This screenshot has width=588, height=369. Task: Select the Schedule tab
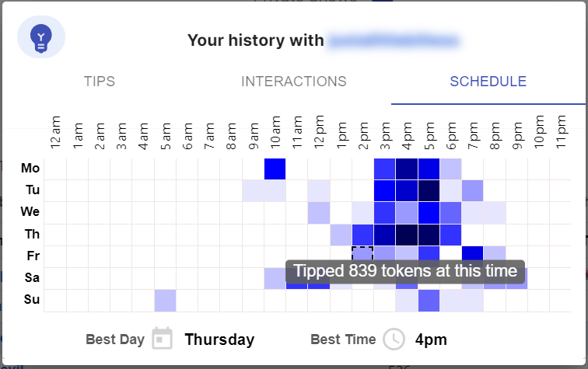click(x=488, y=82)
